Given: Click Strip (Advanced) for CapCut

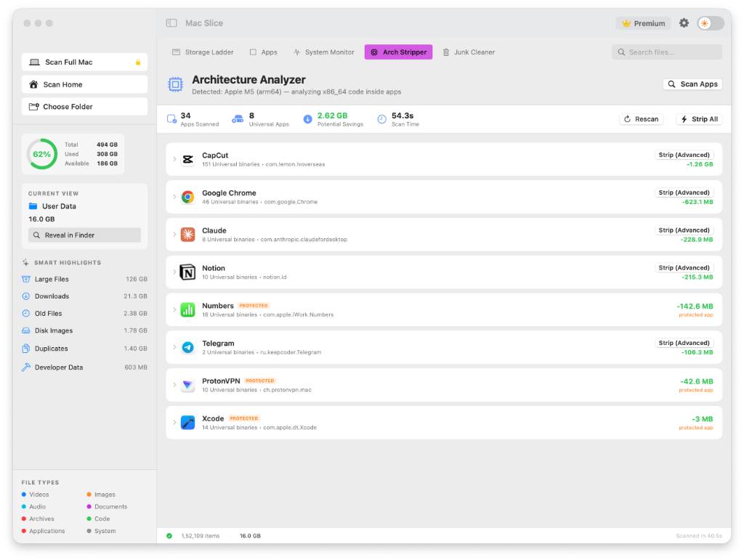Looking at the screenshot, I should coord(684,155).
